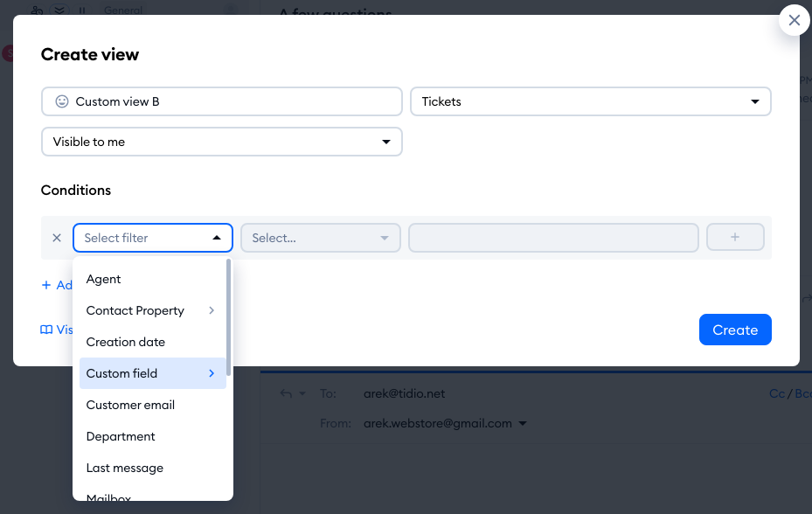
Task: Click the plus button in condition row
Action: (x=735, y=238)
